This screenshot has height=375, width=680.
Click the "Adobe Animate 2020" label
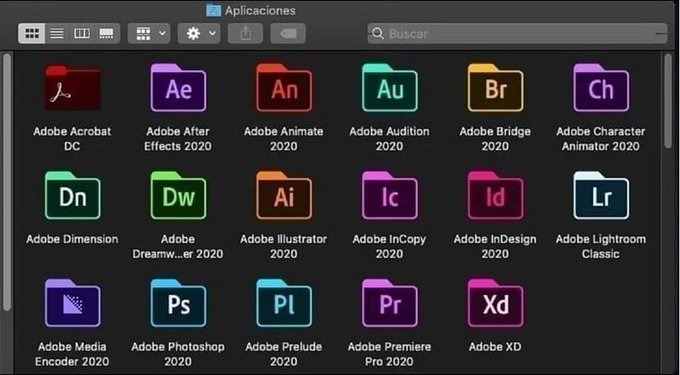pyautogui.click(x=284, y=138)
